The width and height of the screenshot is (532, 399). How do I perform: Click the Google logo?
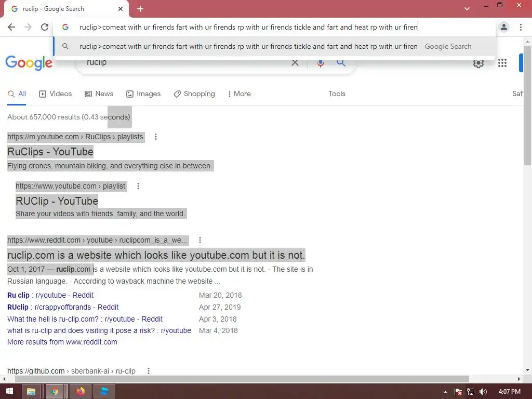click(29, 63)
